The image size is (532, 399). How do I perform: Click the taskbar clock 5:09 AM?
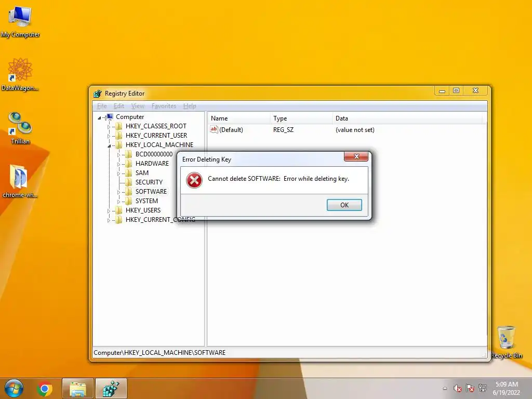tap(507, 384)
